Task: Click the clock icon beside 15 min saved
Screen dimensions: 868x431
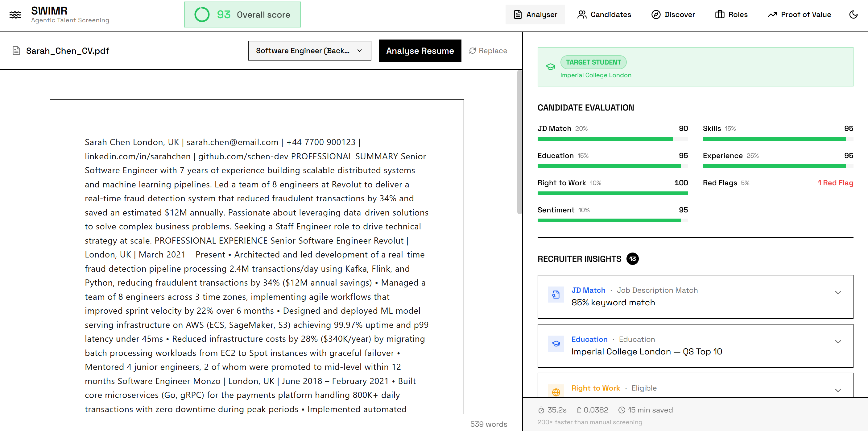Action: [622, 410]
